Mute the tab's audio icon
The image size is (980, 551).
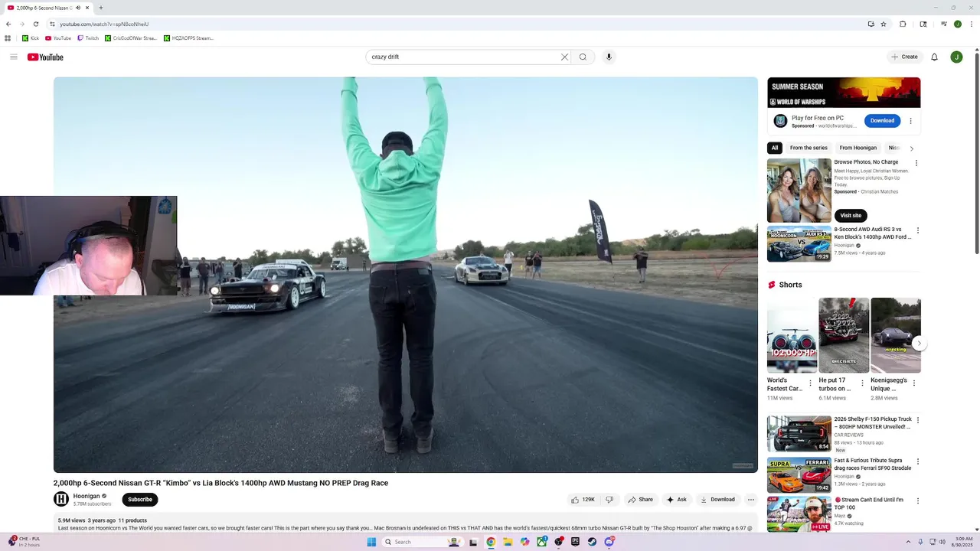click(x=77, y=8)
